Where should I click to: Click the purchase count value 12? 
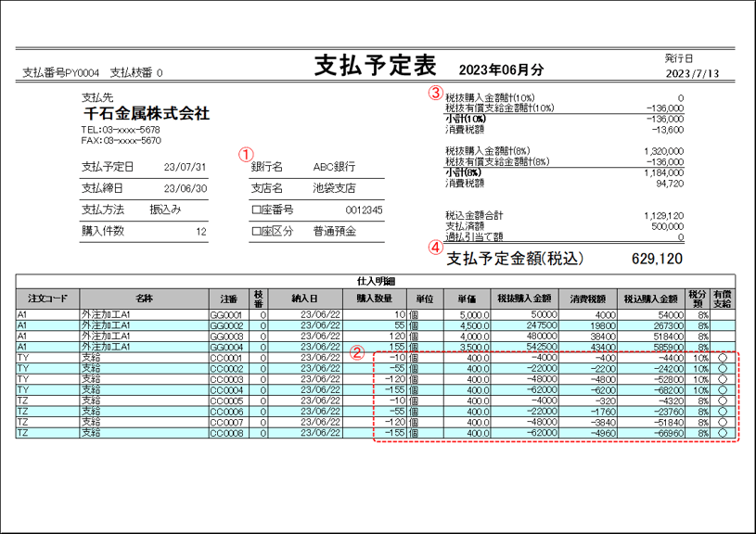(x=201, y=232)
